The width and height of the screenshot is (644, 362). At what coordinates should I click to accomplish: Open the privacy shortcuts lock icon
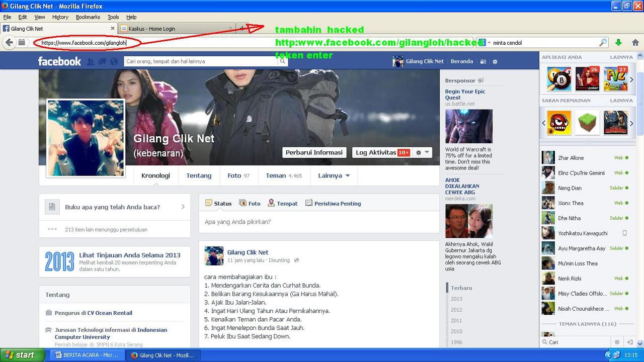(x=483, y=61)
